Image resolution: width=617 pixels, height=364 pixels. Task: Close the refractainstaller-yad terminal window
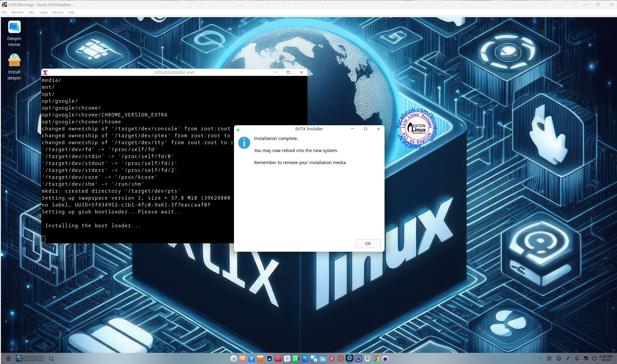301,72
